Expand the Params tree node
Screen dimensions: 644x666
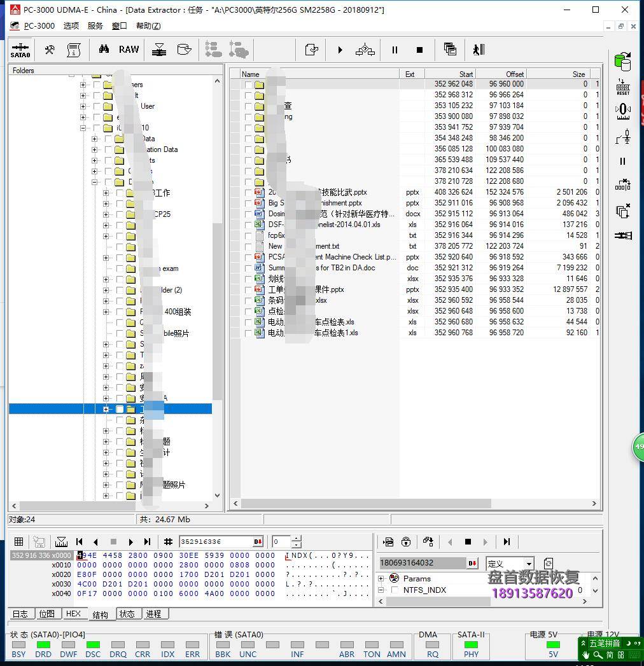pos(382,578)
